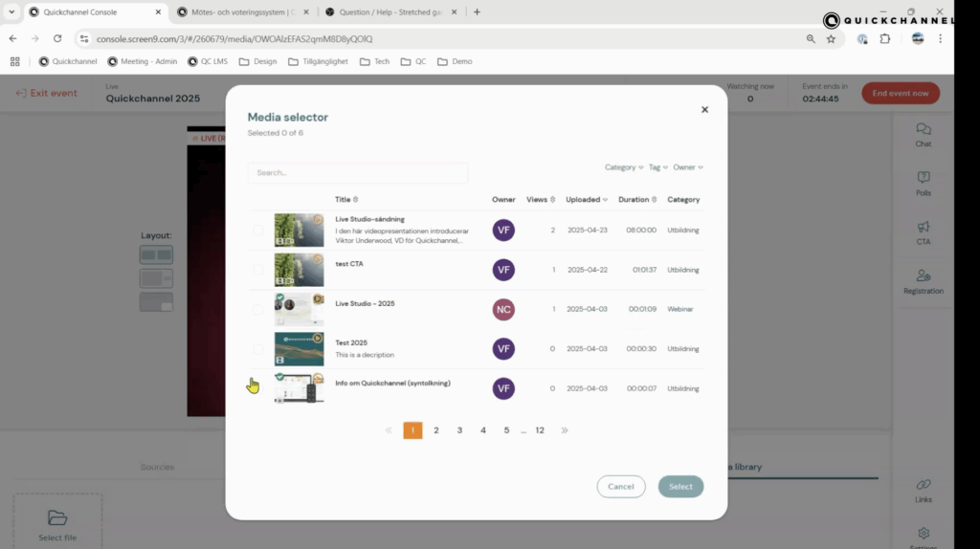Open the Category filter dropdown

624,167
